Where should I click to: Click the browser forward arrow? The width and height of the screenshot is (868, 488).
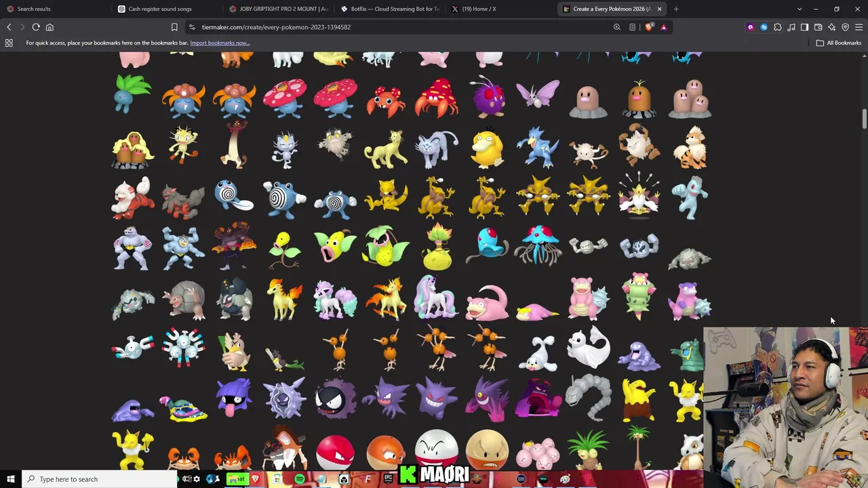pyautogui.click(x=22, y=27)
